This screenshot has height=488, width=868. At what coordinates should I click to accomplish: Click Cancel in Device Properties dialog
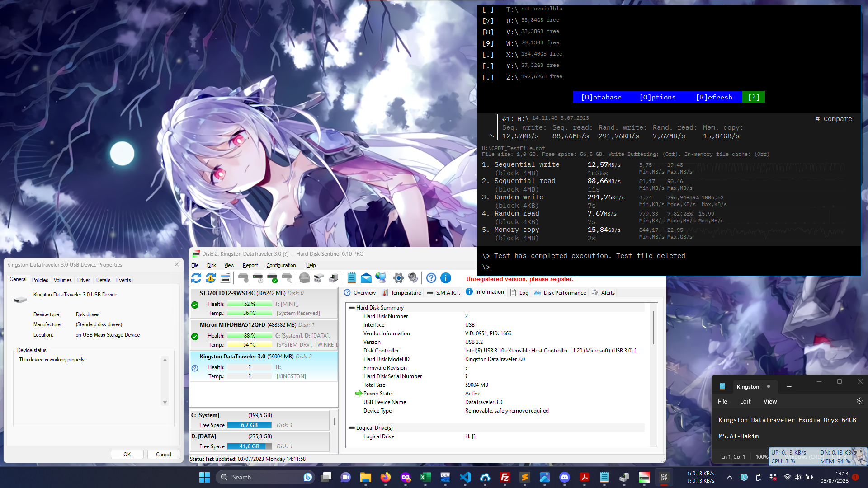coord(164,455)
